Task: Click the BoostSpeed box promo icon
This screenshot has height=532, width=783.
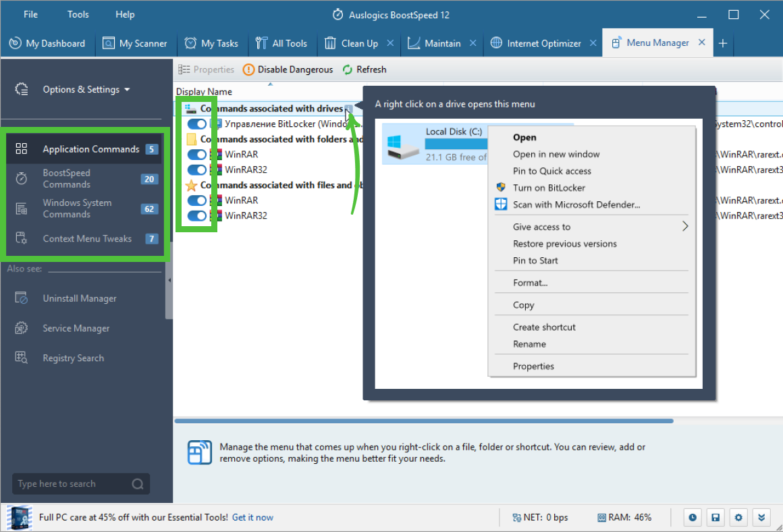Action: [x=20, y=518]
